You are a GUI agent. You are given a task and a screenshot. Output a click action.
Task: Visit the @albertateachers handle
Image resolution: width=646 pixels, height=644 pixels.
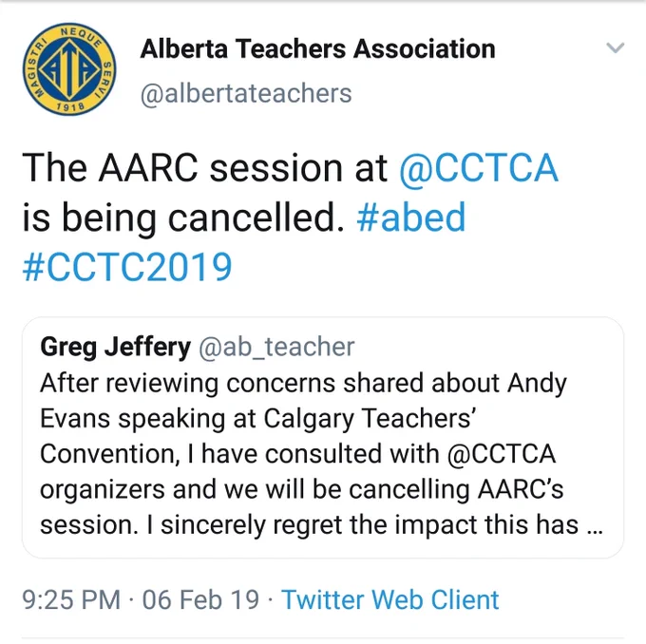[246, 93]
